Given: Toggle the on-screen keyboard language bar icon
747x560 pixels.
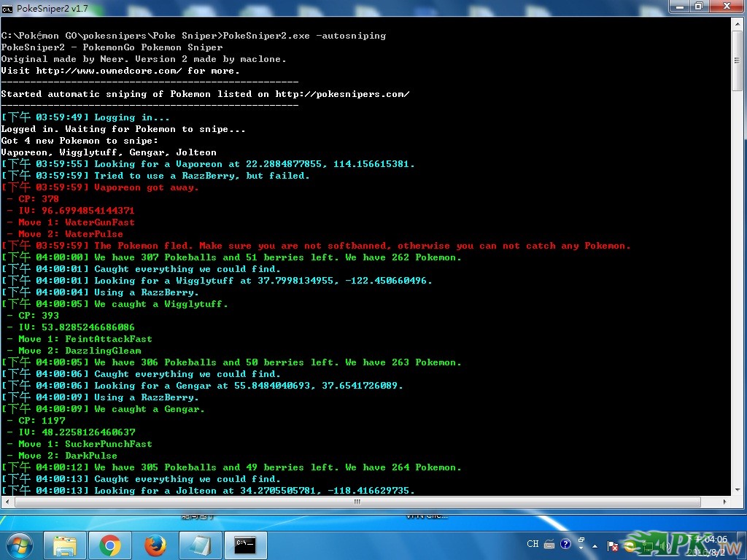Looking at the screenshot, I should pyautogui.click(x=549, y=544).
